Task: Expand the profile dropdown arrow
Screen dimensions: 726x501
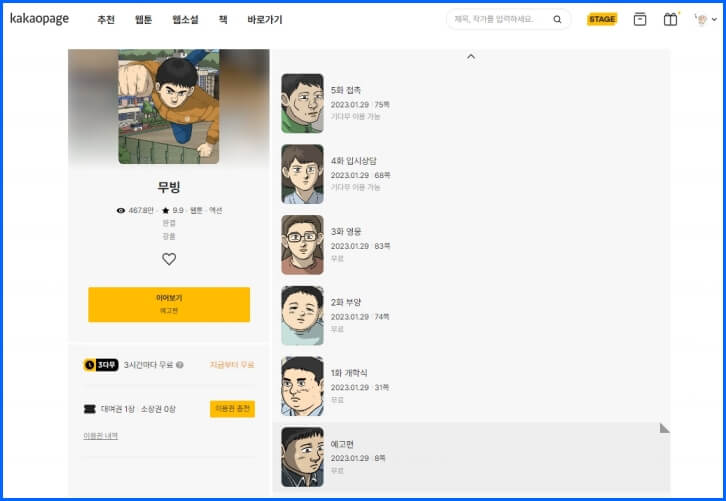Action: [714, 19]
